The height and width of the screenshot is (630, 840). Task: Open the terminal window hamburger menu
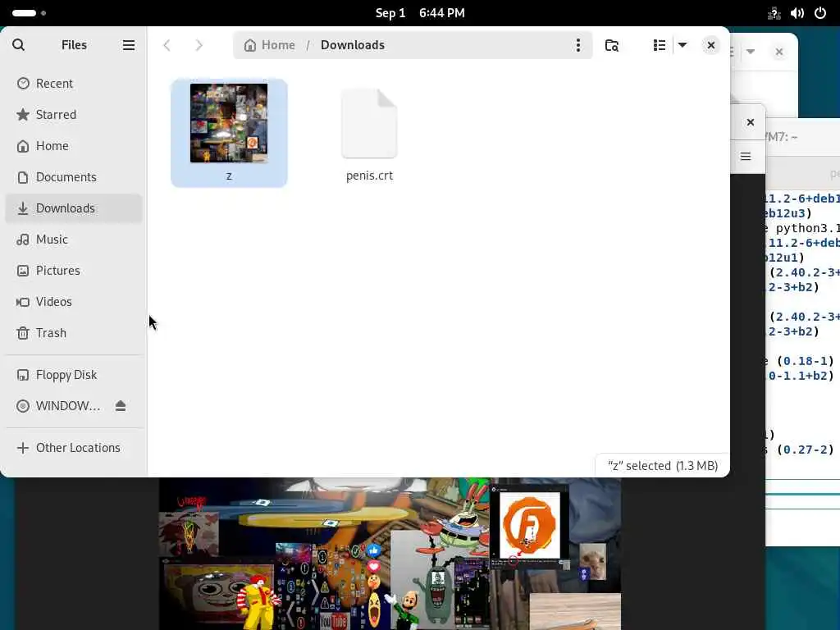pyautogui.click(x=746, y=157)
